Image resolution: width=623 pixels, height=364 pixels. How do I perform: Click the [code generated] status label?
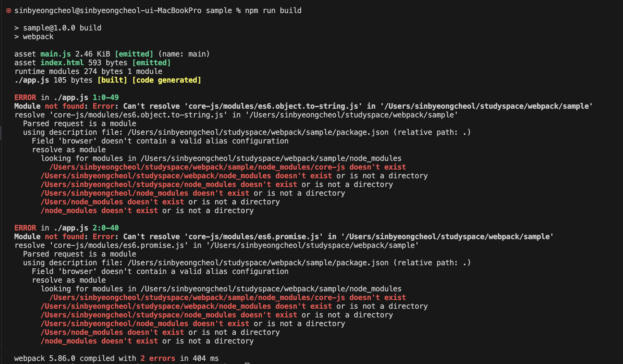pyautogui.click(x=167, y=80)
